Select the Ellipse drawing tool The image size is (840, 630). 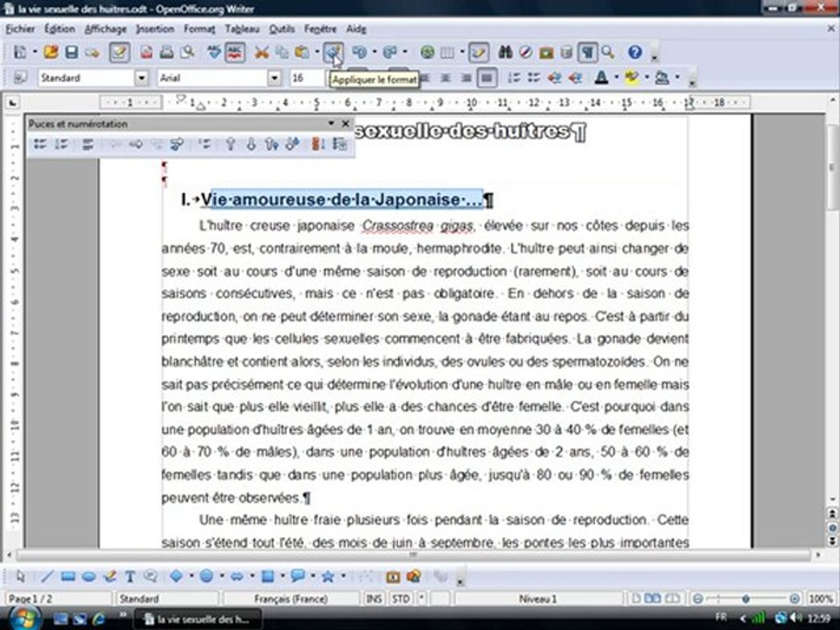point(88,577)
